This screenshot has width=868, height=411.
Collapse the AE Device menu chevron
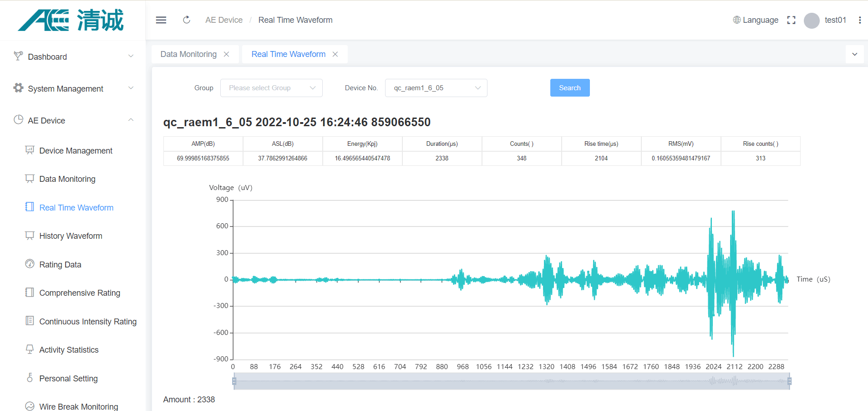[x=131, y=120]
